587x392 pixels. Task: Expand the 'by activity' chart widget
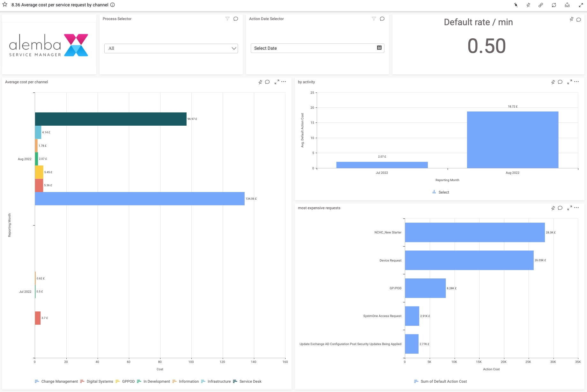pos(569,82)
